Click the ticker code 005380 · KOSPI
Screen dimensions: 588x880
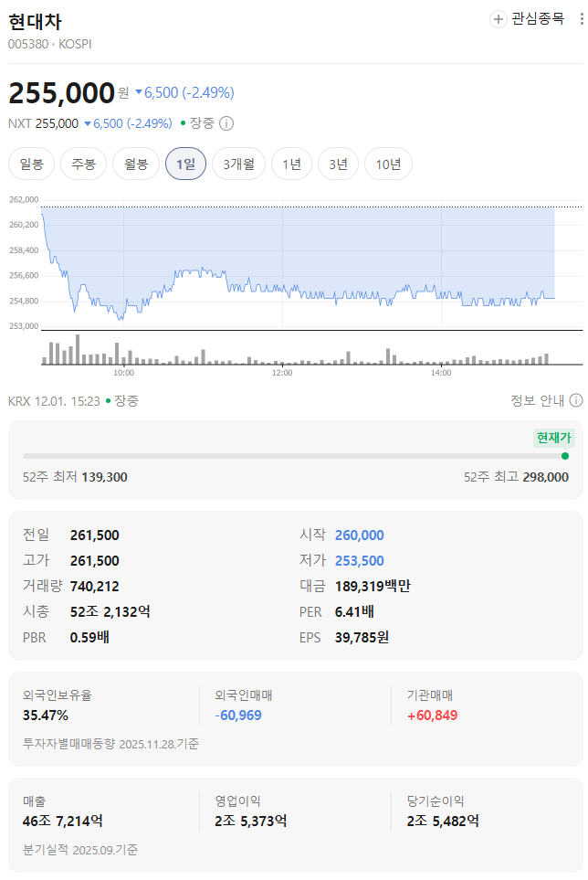[50, 44]
